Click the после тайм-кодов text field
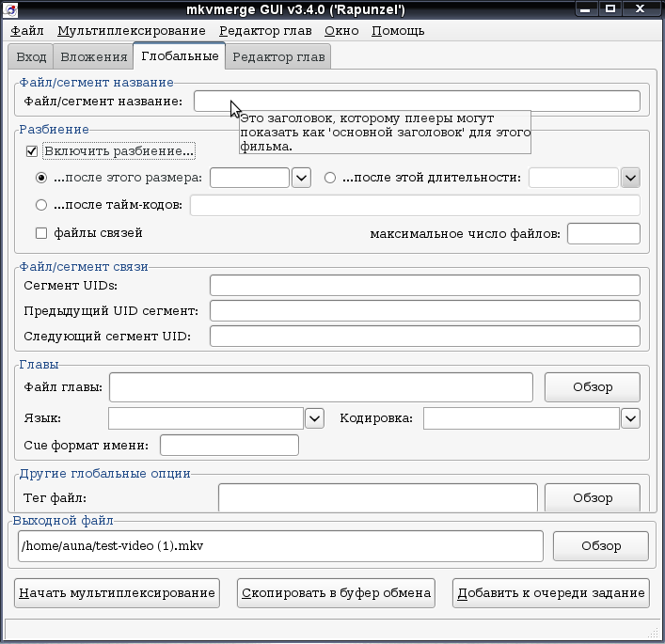The image size is (665, 644). tap(415, 205)
